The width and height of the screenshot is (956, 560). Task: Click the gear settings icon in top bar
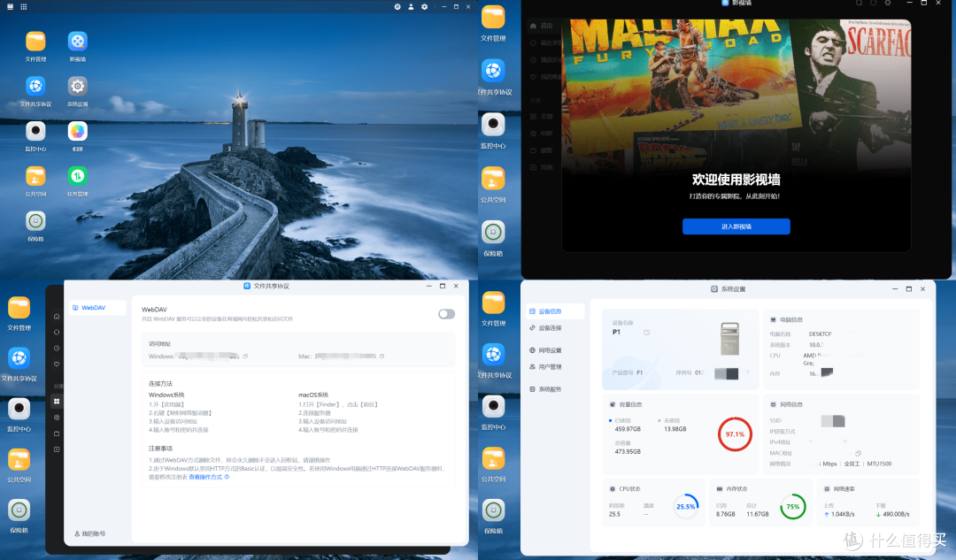click(424, 7)
